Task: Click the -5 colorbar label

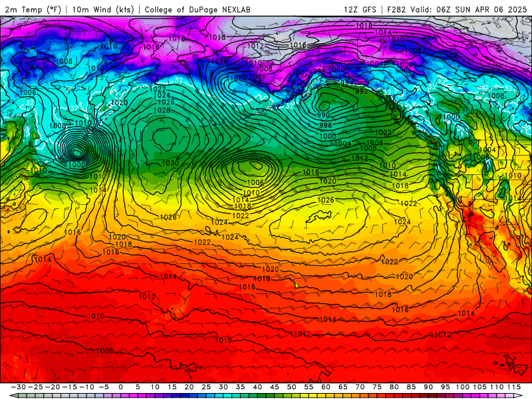Action: click(x=104, y=387)
